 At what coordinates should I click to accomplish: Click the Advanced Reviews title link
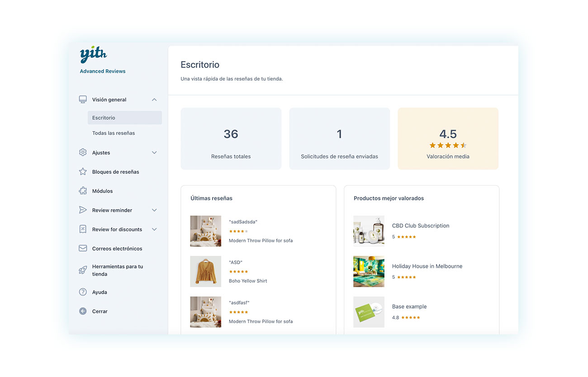click(103, 71)
